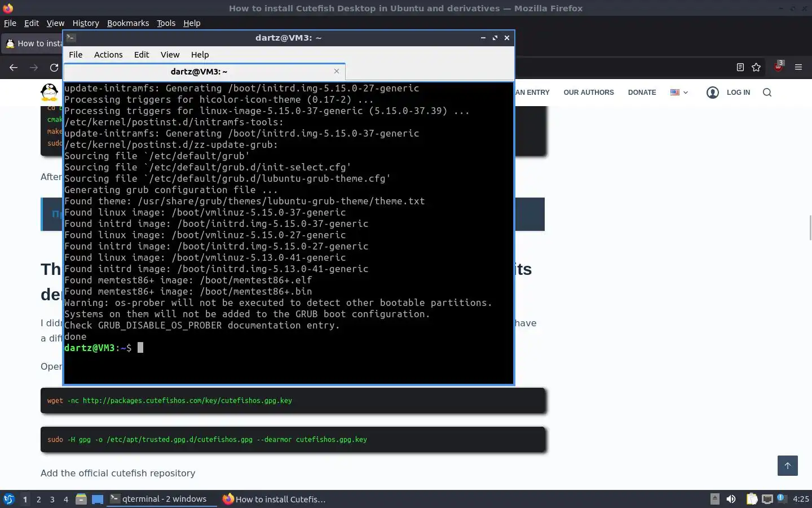Image resolution: width=812 pixels, height=508 pixels.
Task: Click the terminal prompt line dartz@VM3
Action: click(x=104, y=348)
